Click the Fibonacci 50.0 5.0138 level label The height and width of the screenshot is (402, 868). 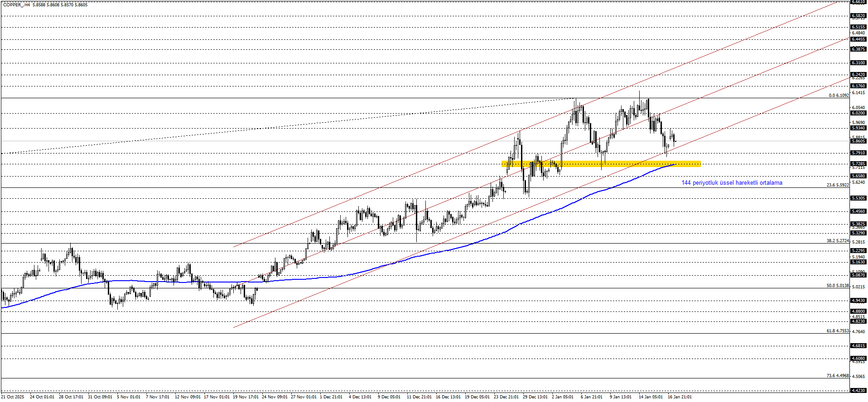coord(837,286)
